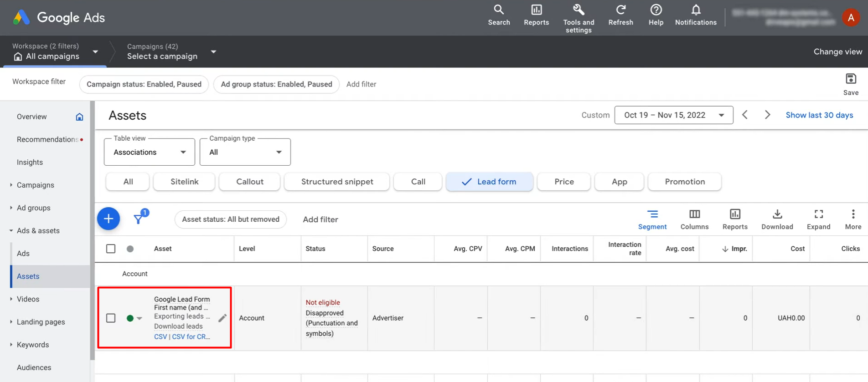Open the Columns tool

coord(694,219)
